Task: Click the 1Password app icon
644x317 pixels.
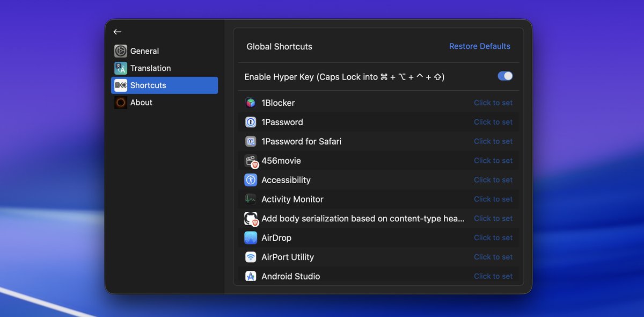Action: pyautogui.click(x=251, y=122)
